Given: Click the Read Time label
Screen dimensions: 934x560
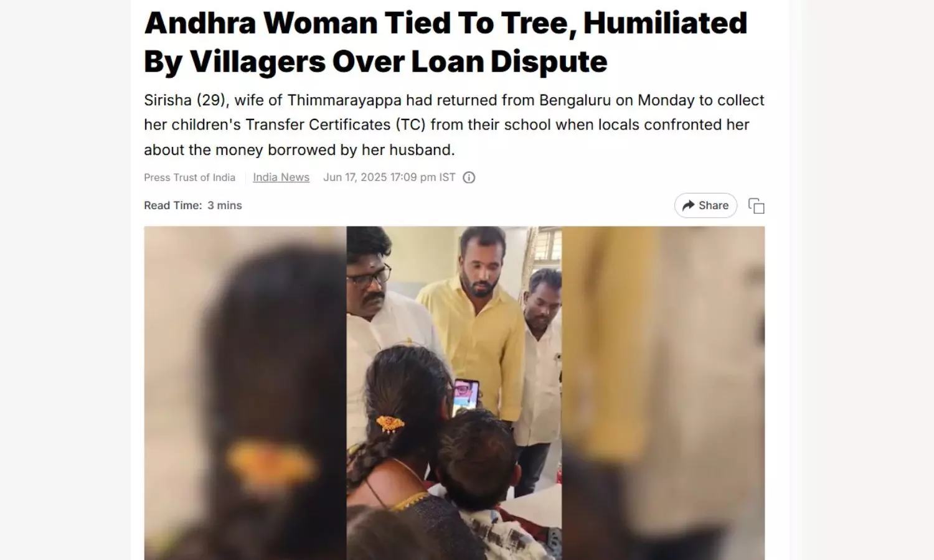Looking at the screenshot, I should pyautogui.click(x=173, y=205).
